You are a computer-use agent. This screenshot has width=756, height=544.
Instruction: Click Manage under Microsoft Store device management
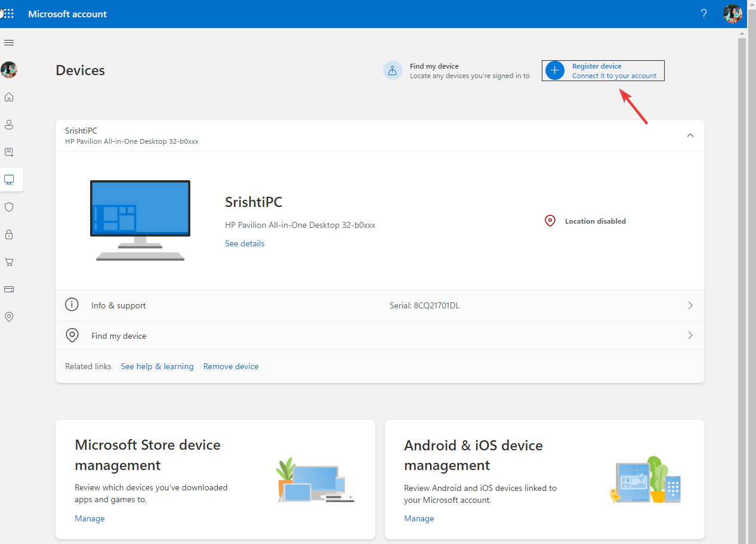[x=90, y=518]
